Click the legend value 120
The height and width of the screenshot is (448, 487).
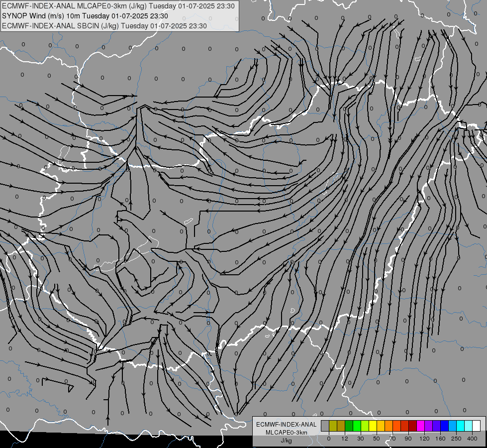424,439
